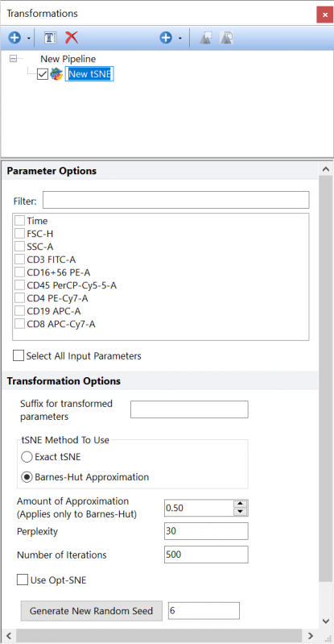
Task: Click the second blue plus add-transformation icon
Action: tap(166, 38)
